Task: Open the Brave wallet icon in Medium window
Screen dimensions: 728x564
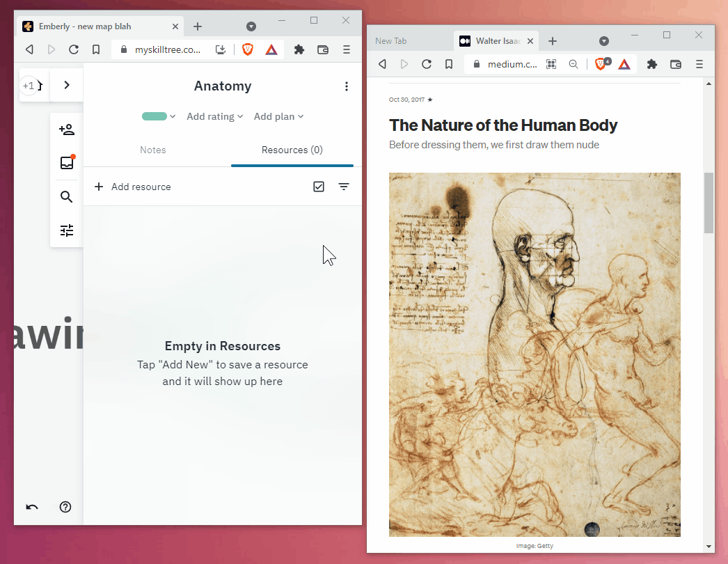Action: click(676, 64)
